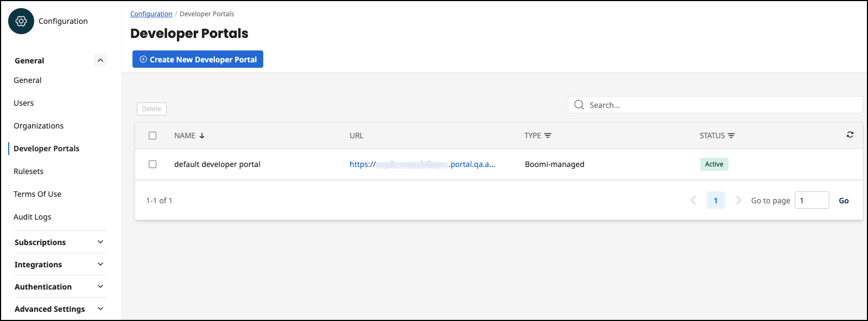Open Audit Logs in the sidebar
868x321 pixels.
[x=33, y=217]
